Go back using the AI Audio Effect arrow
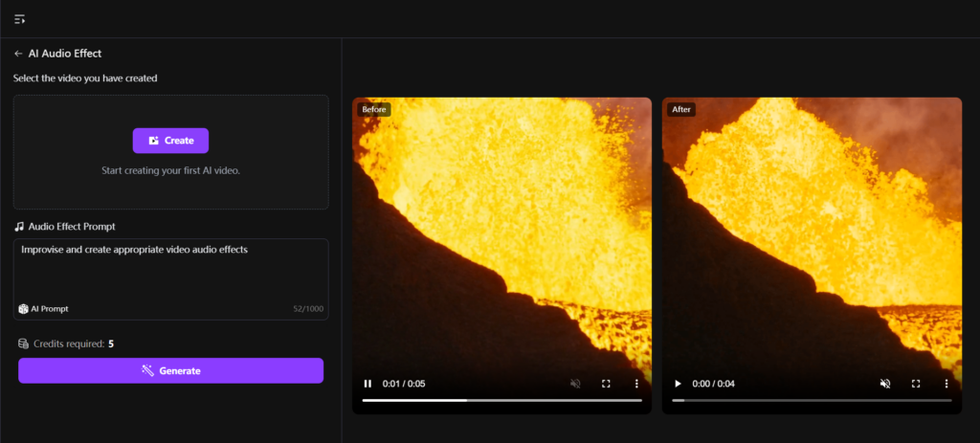980x443 pixels. [x=18, y=54]
